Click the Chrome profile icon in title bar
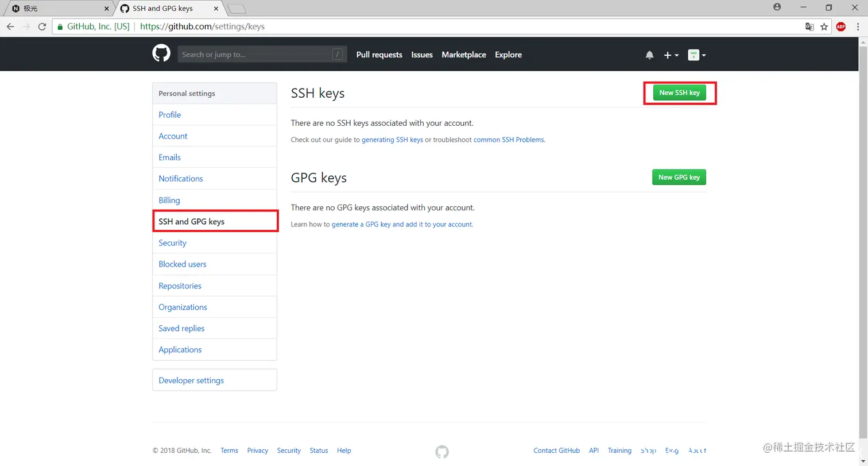The image size is (868, 466). tap(777, 7)
